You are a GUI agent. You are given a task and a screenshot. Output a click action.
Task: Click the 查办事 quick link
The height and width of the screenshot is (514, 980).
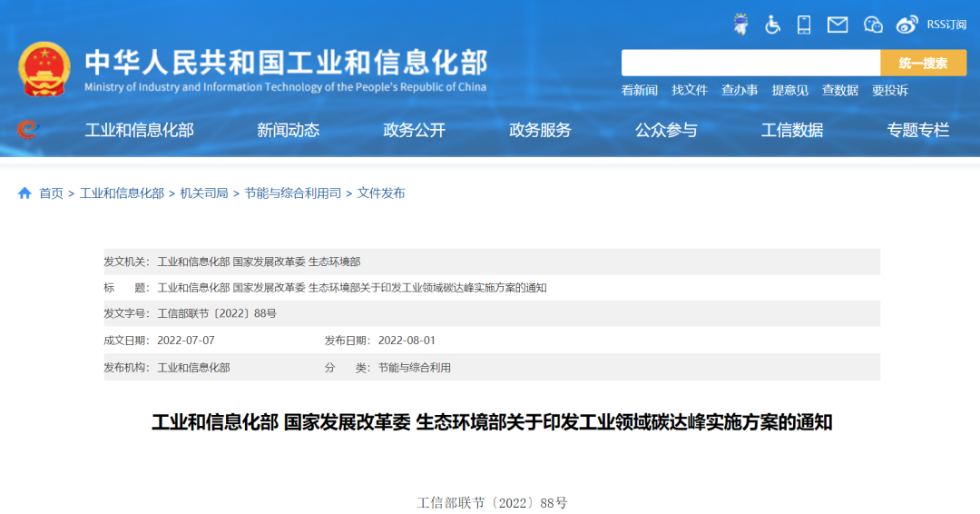(x=740, y=91)
